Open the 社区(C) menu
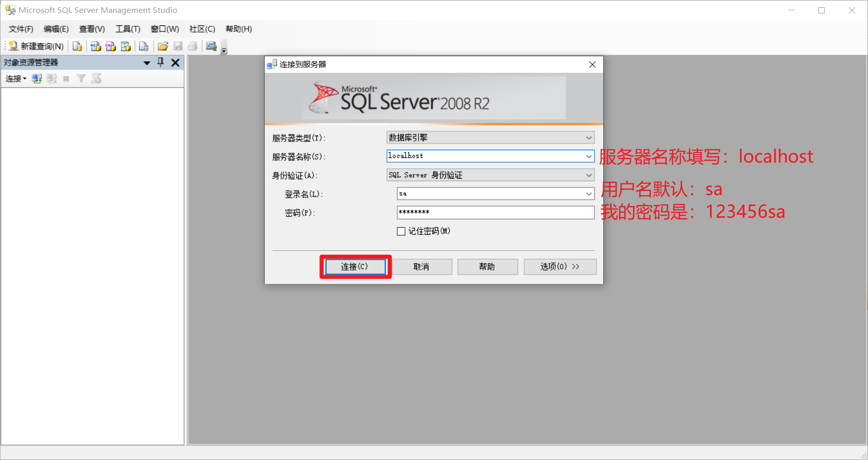The height and width of the screenshot is (460, 868). click(202, 29)
